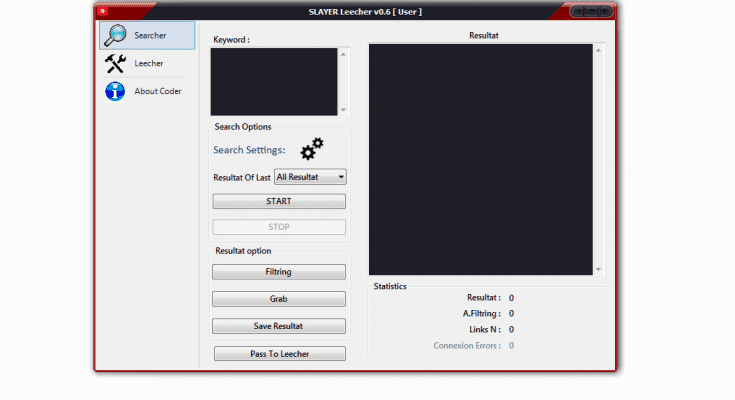Click inside the Resultat output area
The width and height of the screenshot is (735, 400).
pyautogui.click(x=480, y=159)
